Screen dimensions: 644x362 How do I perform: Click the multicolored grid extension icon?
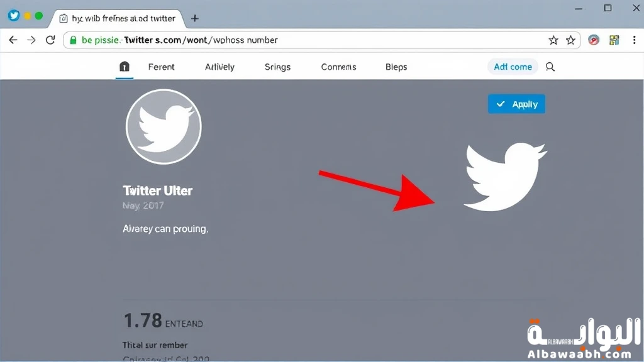click(x=614, y=40)
